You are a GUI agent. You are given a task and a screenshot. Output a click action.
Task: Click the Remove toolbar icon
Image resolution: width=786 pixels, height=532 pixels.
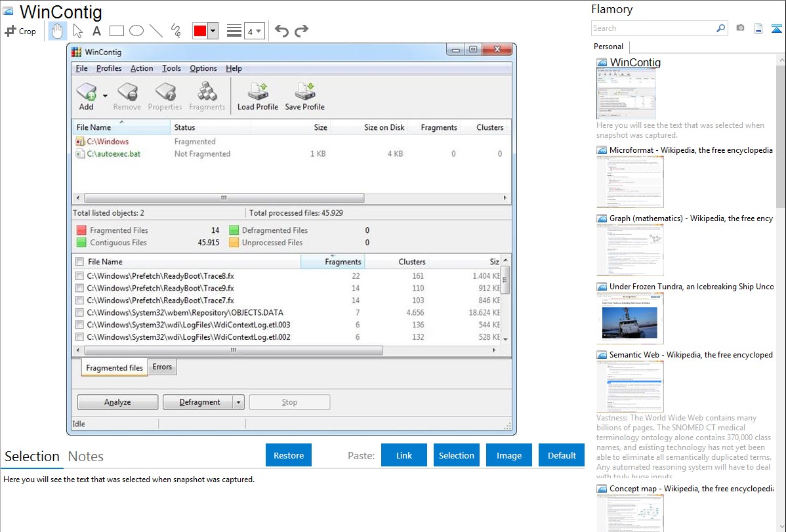[x=127, y=92]
